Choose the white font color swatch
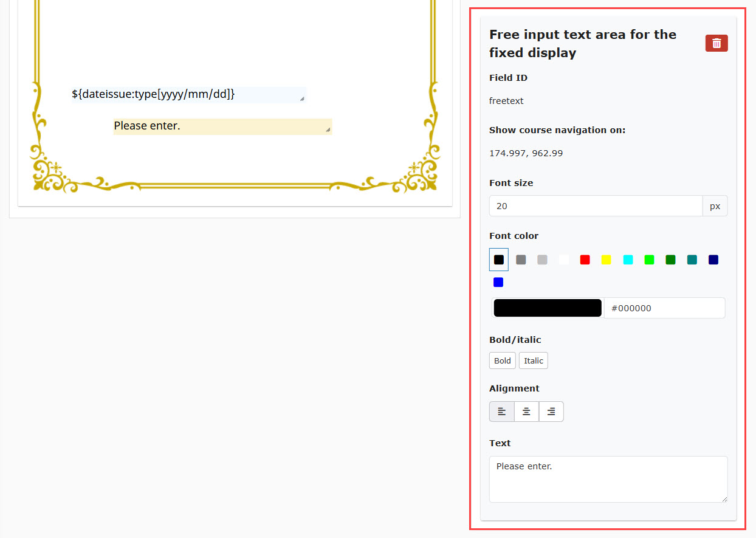 coord(564,260)
